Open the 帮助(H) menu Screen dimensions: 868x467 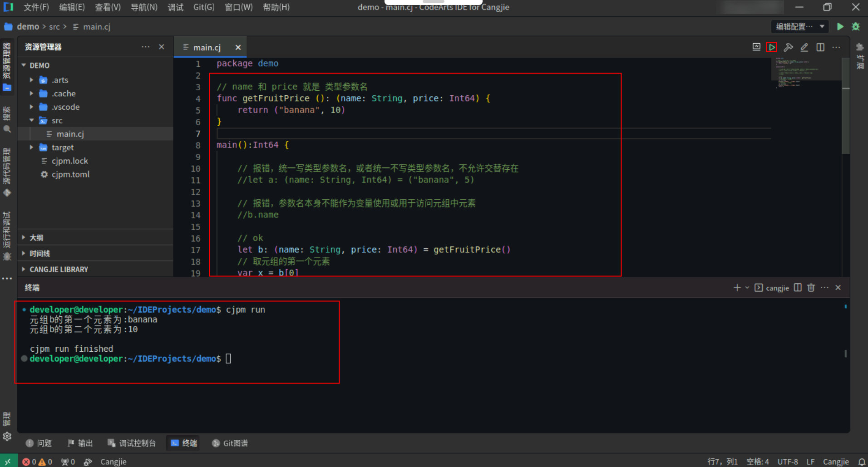point(276,7)
